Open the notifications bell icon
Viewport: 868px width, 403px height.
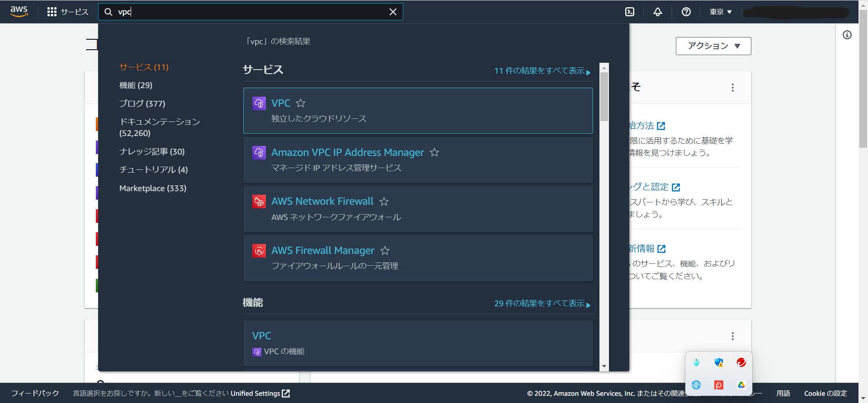coord(658,12)
